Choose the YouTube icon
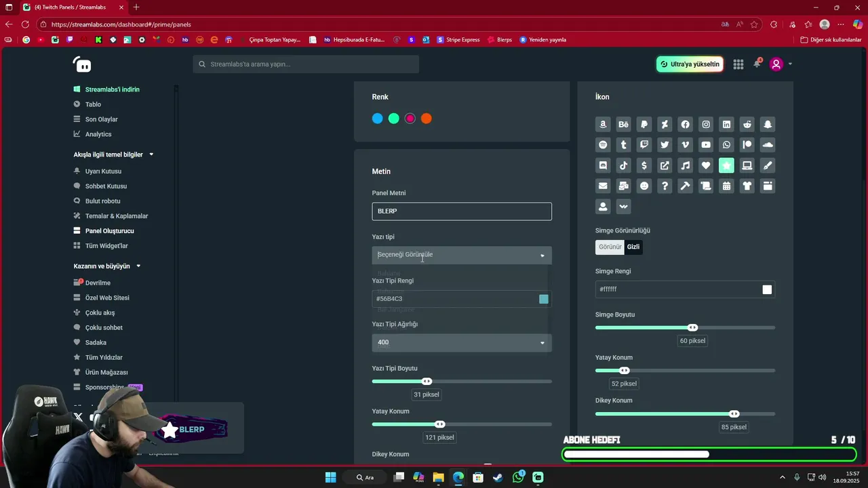 pyautogui.click(x=706, y=145)
